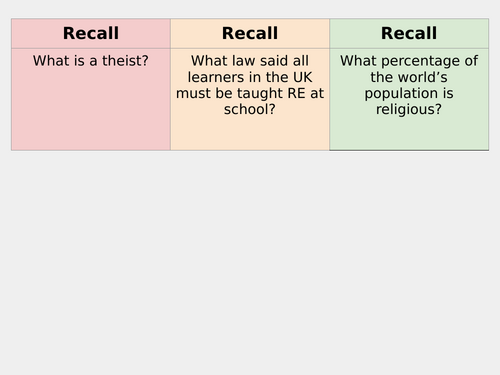Click the word 'UK' in the orange cell
Image resolution: width=500 pixels, height=375 pixels.
302,77
